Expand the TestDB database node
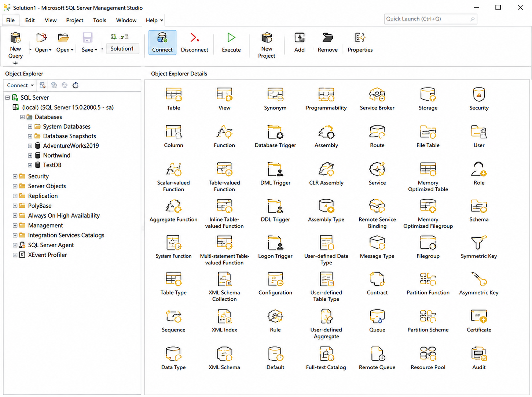The image size is (532, 397). pos(30,165)
